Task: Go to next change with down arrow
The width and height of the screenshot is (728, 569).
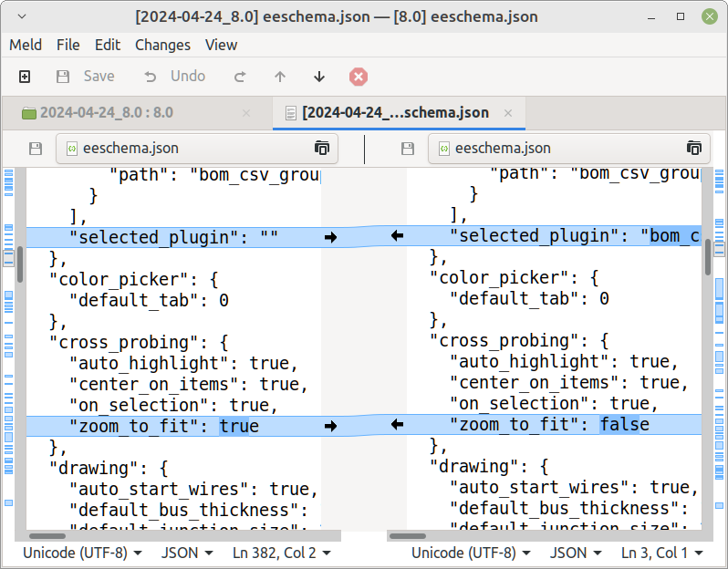Action: tap(319, 77)
